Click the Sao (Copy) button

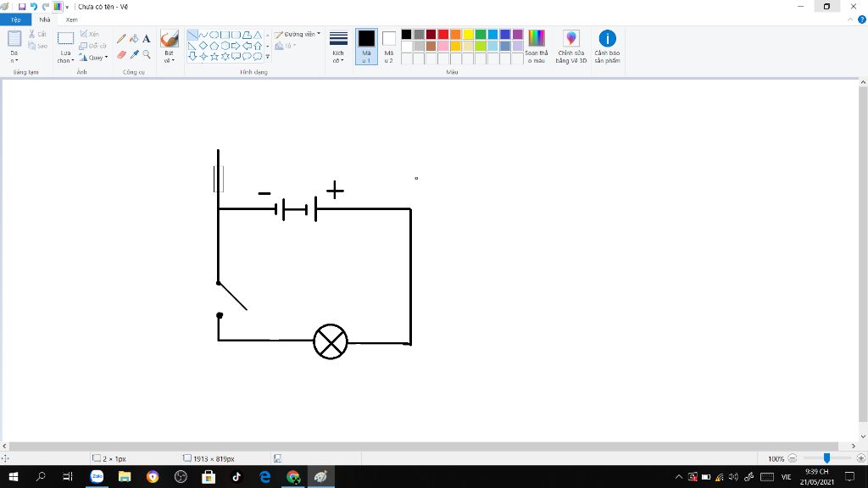pyautogui.click(x=37, y=46)
